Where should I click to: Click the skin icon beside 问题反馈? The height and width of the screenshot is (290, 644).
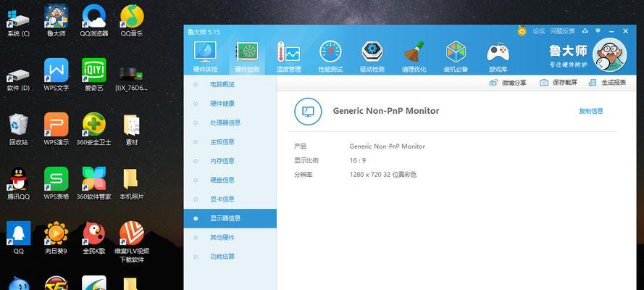[x=585, y=30]
